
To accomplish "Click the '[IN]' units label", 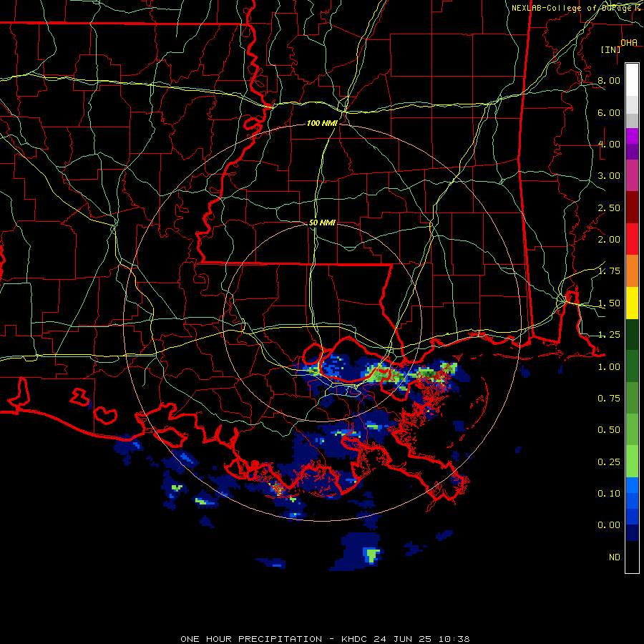I will [611, 49].
